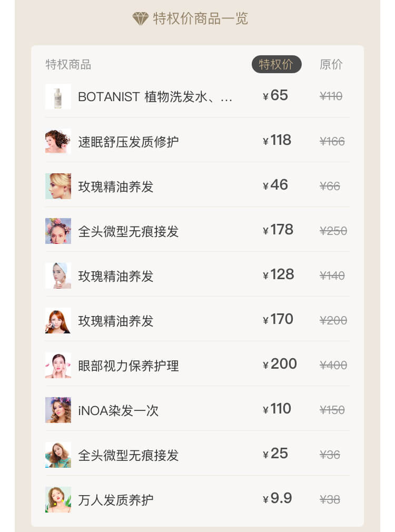Viewport: 395px width, 532px height.
Task: Click the ¥128 special price
Action: (x=279, y=274)
